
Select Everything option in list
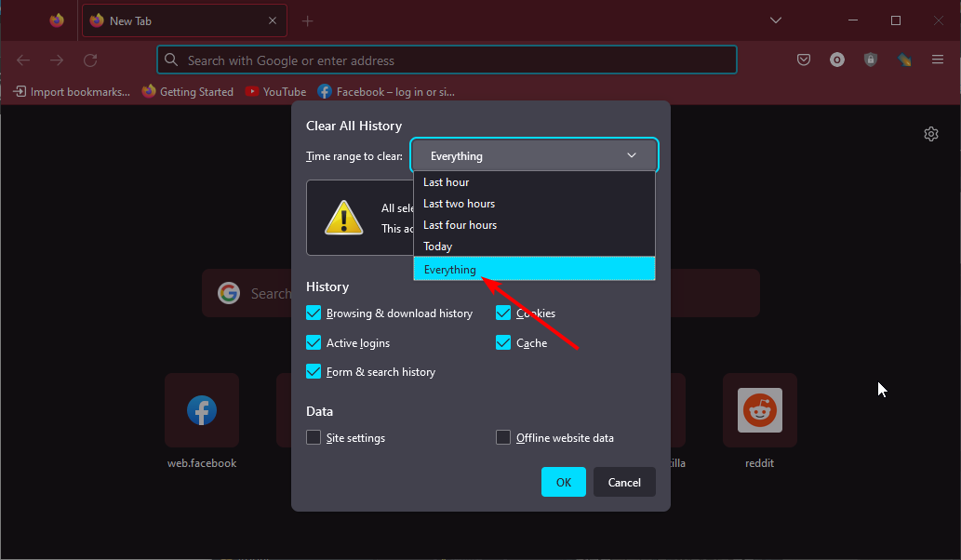(x=534, y=269)
